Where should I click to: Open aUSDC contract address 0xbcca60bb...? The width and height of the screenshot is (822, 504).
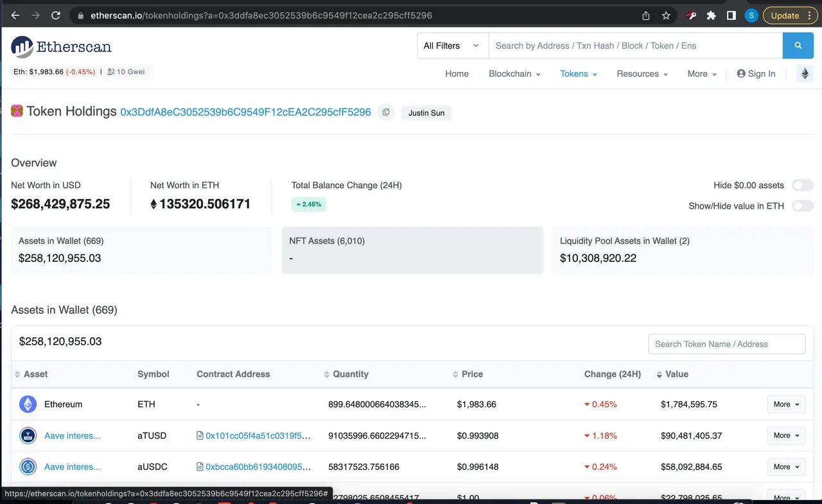[x=258, y=467]
